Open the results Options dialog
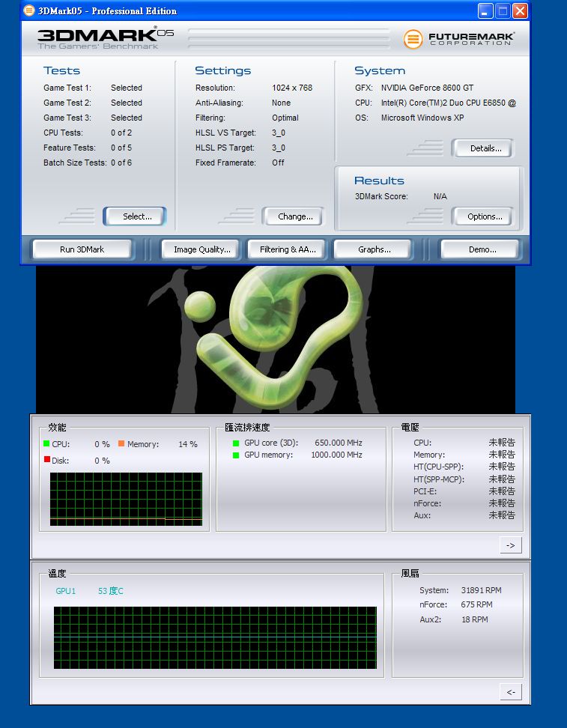This screenshot has width=567, height=728. click(x=485, y=216)
